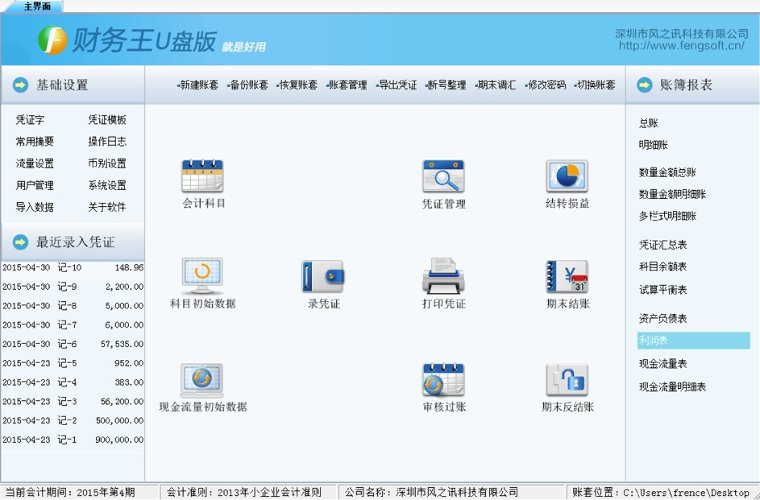This screenshot has height=500, width=760.
Task: Visit the http://www.fengsoft.cn/ link
Action: point(681,46)
